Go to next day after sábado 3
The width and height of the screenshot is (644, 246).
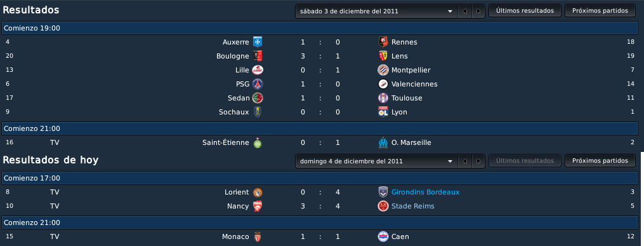click(x=478, y=11)
